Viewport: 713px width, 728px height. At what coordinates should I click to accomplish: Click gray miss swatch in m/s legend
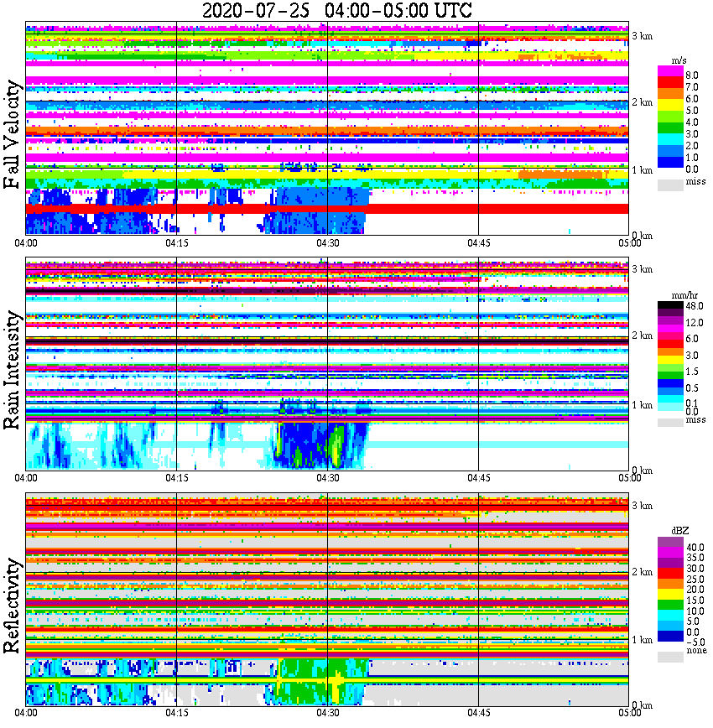coord(670,185)
